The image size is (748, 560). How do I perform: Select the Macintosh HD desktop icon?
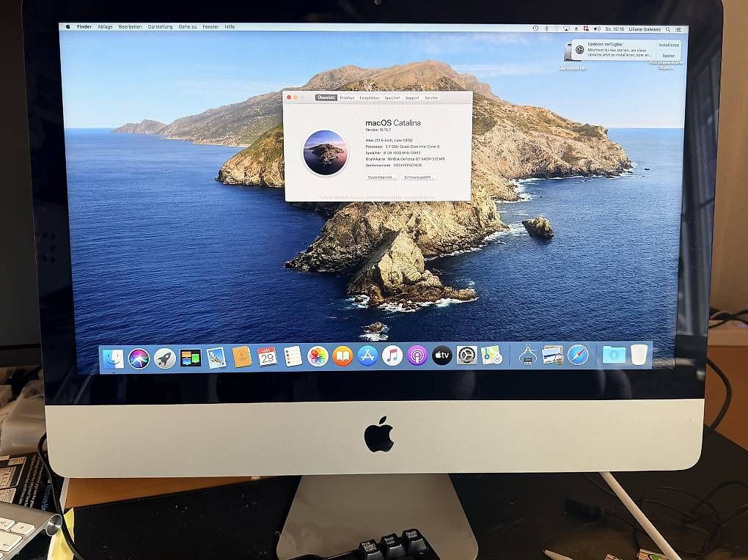pyautogui.click(x=571, y=57)
